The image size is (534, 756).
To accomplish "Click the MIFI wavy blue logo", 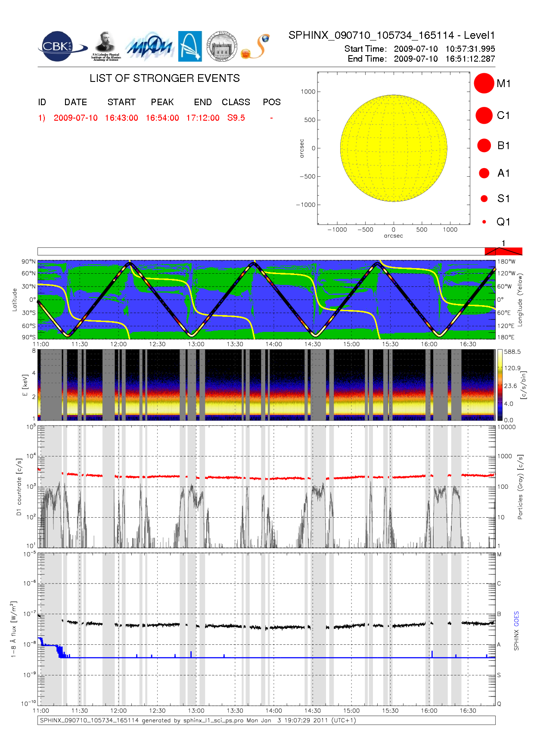I will (149, 47).
